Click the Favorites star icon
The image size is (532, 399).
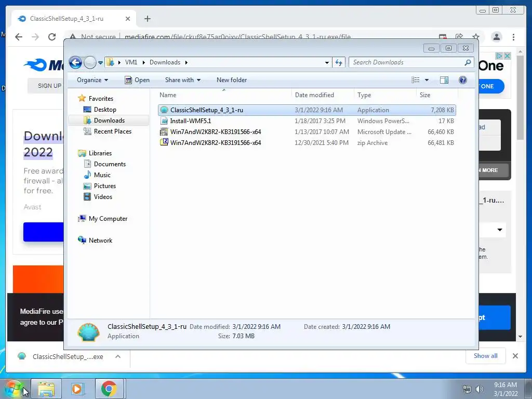click(82, 98)
